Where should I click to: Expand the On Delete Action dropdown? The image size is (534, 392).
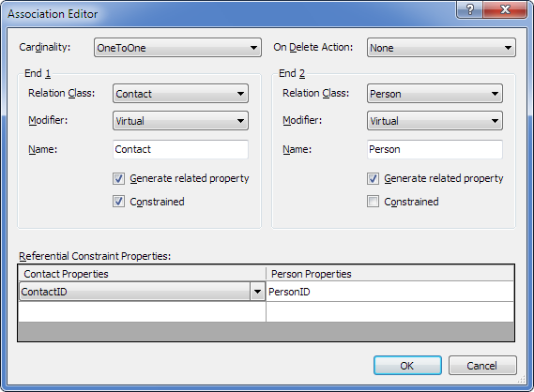[441, 47]
